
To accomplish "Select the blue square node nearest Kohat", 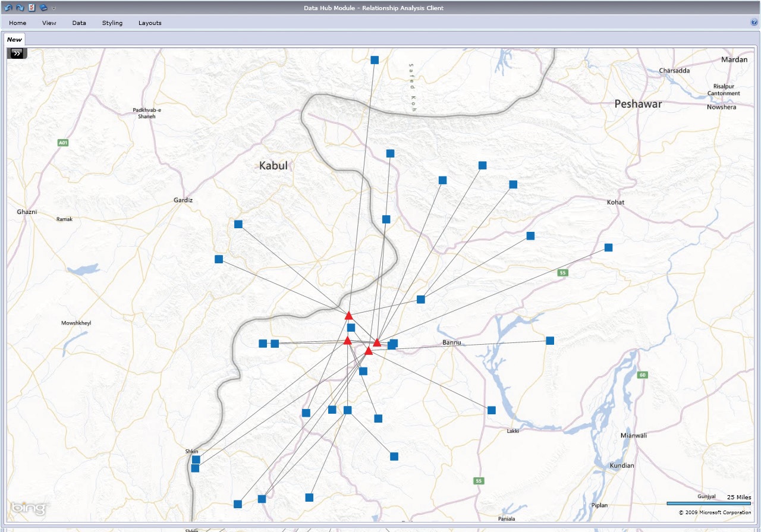I will [608, 247].
